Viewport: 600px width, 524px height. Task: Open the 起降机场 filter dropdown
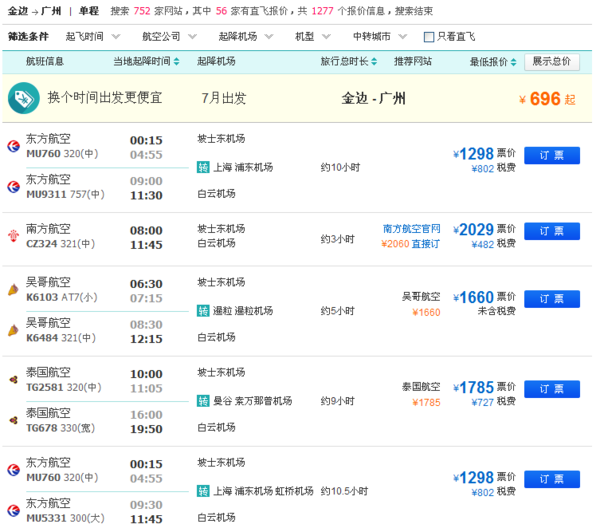(x=246, y=37)
